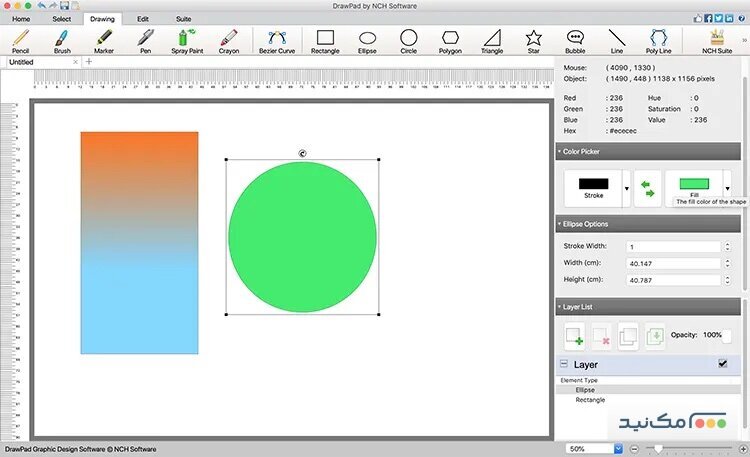
Task: Switch to the Drawing tab
Action: (x=102, y=19)
